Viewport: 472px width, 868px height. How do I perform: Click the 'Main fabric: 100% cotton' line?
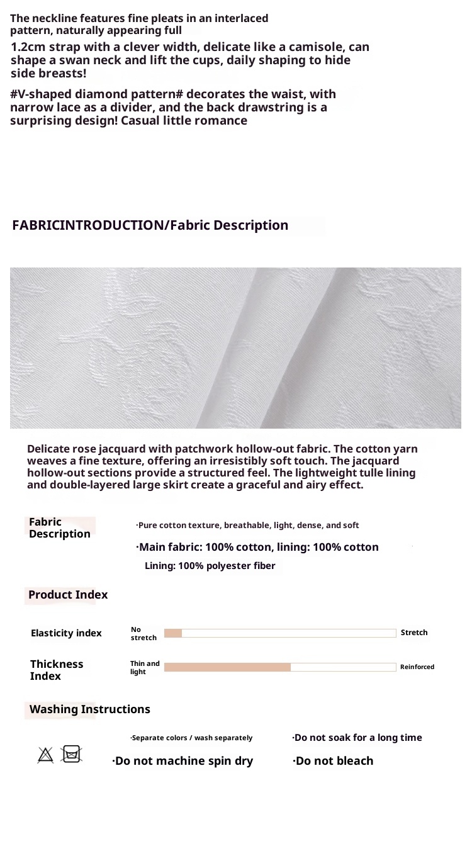[x=257, y=548]
